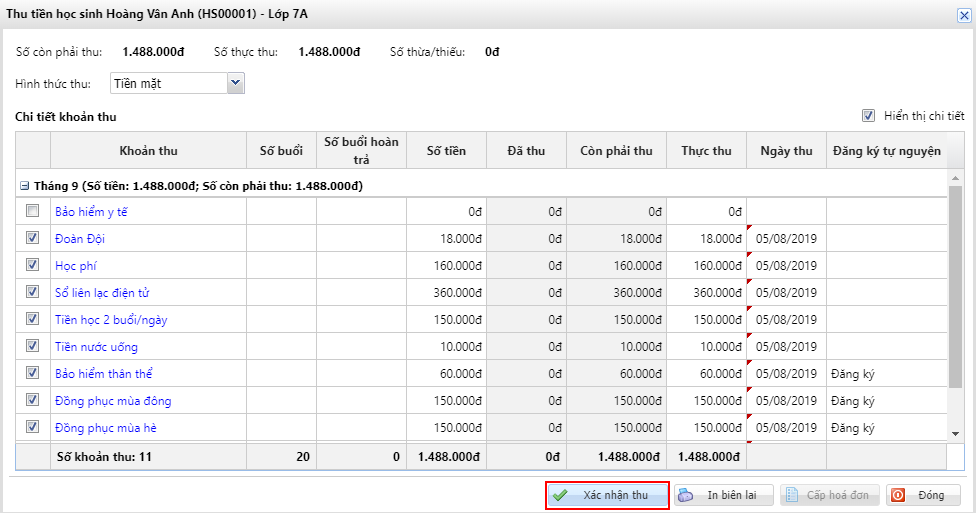The image size is (976, 513).
Task: Click the In biên lai button label
Action: 732,496
